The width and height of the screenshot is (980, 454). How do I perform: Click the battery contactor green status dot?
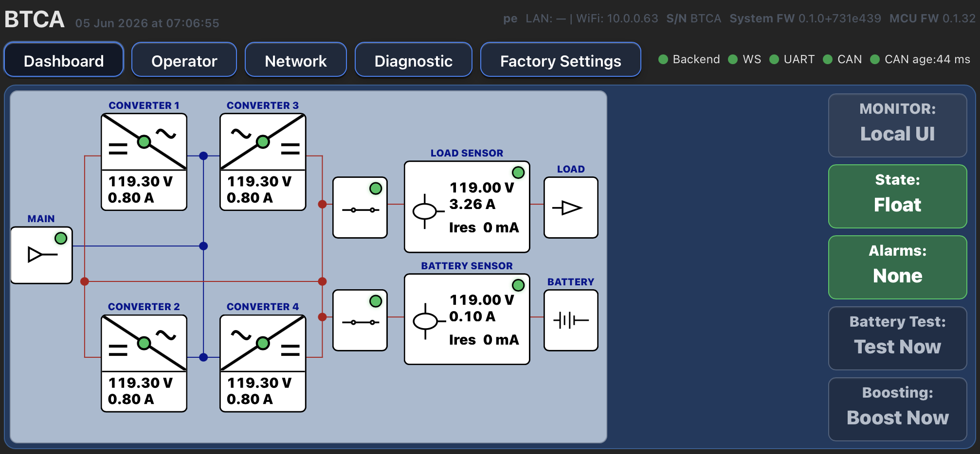376,301
